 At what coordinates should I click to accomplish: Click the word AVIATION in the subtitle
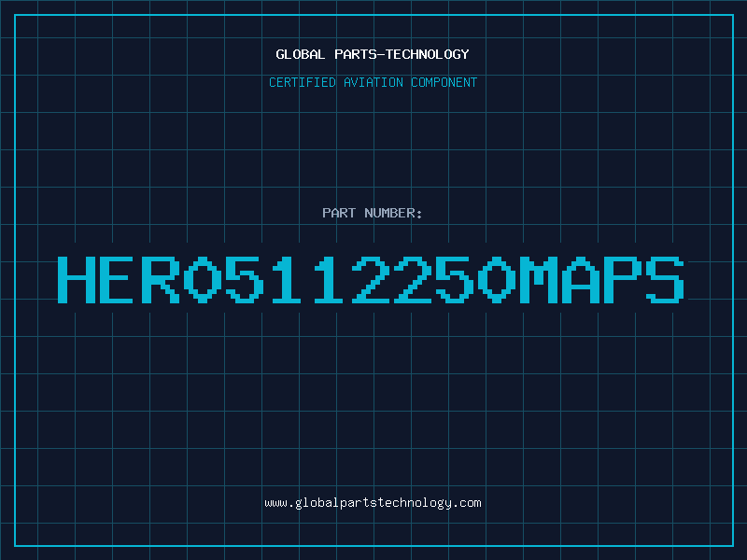[373, 82]
